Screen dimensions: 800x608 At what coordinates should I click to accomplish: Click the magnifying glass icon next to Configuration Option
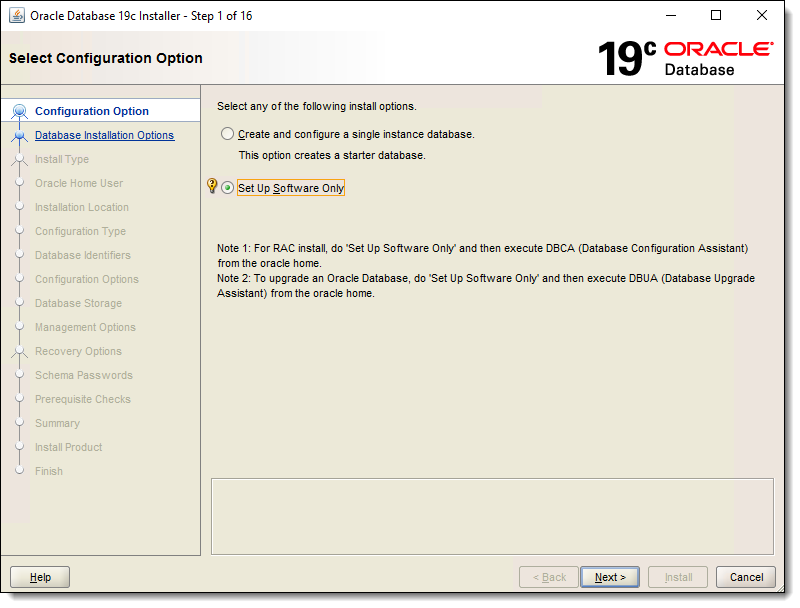coord(22,110)
